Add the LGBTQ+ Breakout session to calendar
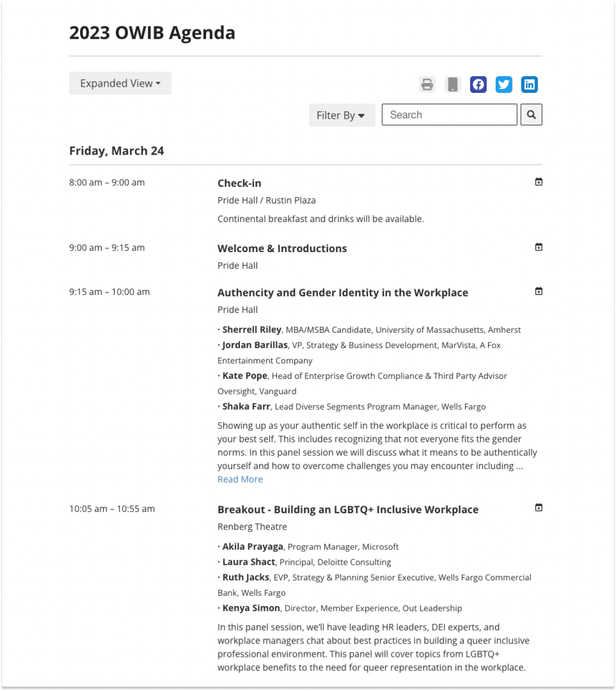Screen dimensions: 616x691 click(538, 507)
